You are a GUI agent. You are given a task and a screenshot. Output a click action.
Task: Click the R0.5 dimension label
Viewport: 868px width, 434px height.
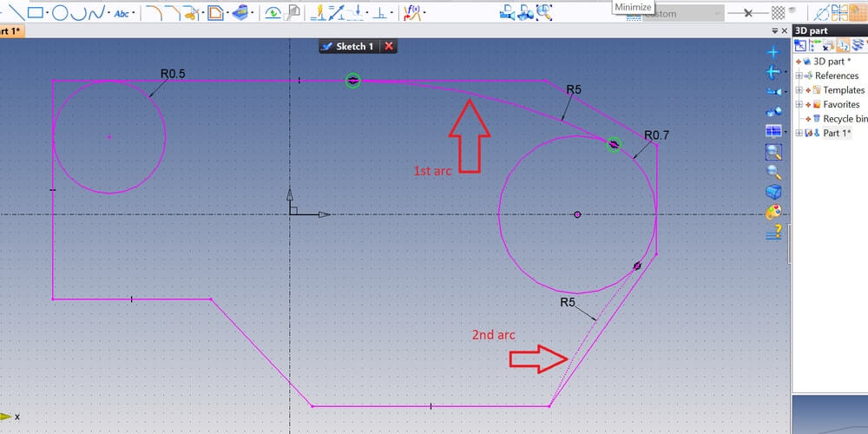tap(173, 74)
